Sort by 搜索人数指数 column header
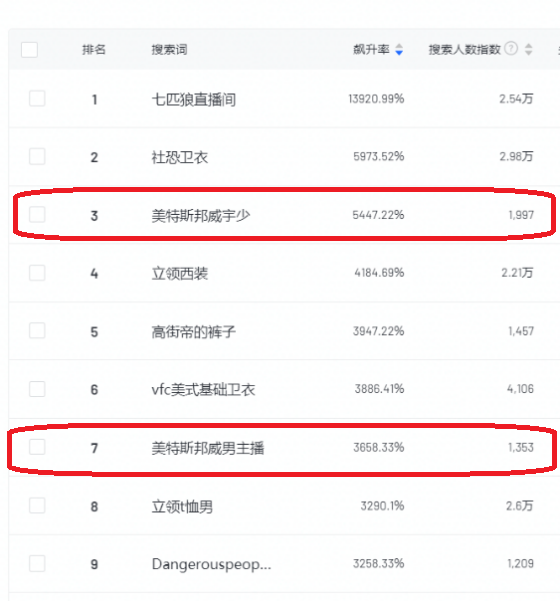 (x=465, y=49)
